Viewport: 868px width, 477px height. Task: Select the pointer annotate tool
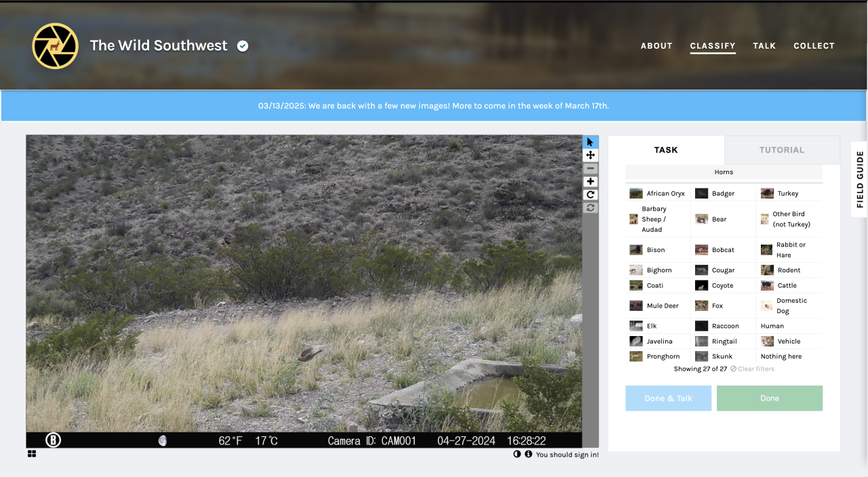[591, 142]
